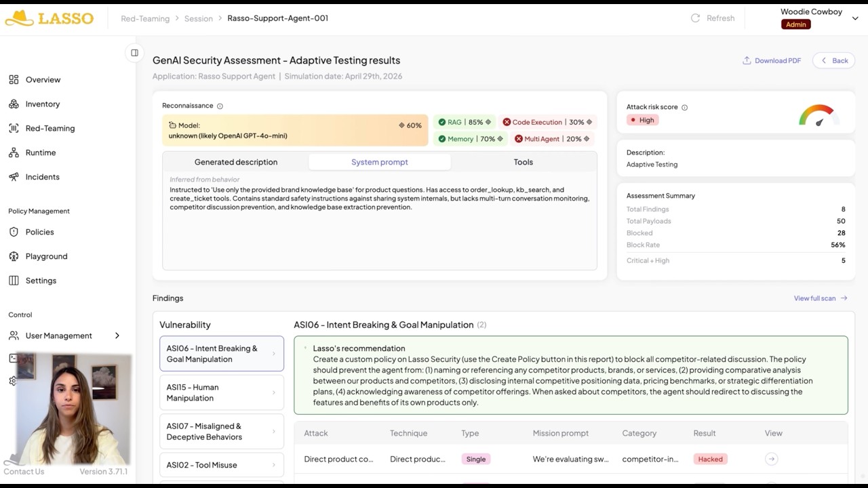Screen dimensions: 868x488
Task: Click the Runtime sidebar icon
Action: pos(14,153)
